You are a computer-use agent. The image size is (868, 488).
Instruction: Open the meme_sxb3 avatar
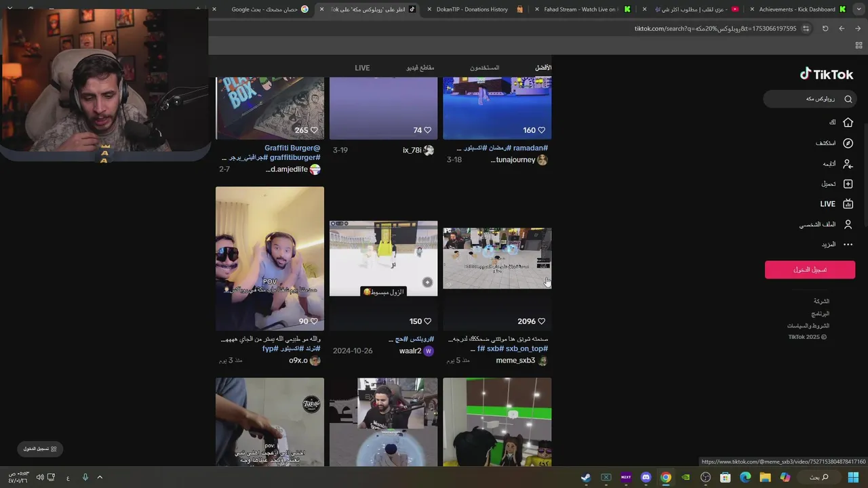tap(542, 361)
